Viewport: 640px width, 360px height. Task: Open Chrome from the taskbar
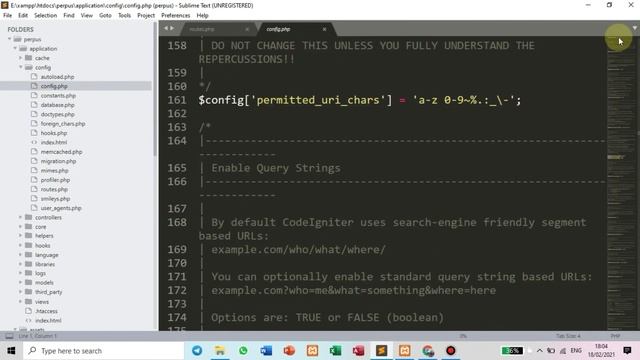427,351
